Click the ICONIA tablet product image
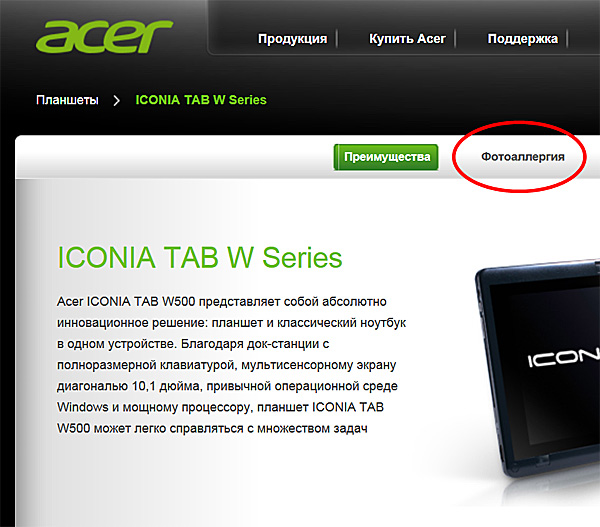Screen dimensions: 600x527 537,369
